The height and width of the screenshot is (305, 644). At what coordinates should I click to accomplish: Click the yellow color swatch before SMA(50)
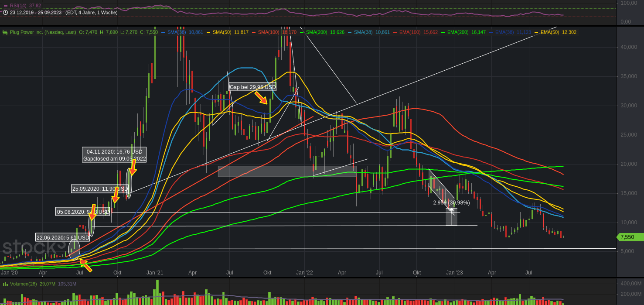tap(208, 32)
